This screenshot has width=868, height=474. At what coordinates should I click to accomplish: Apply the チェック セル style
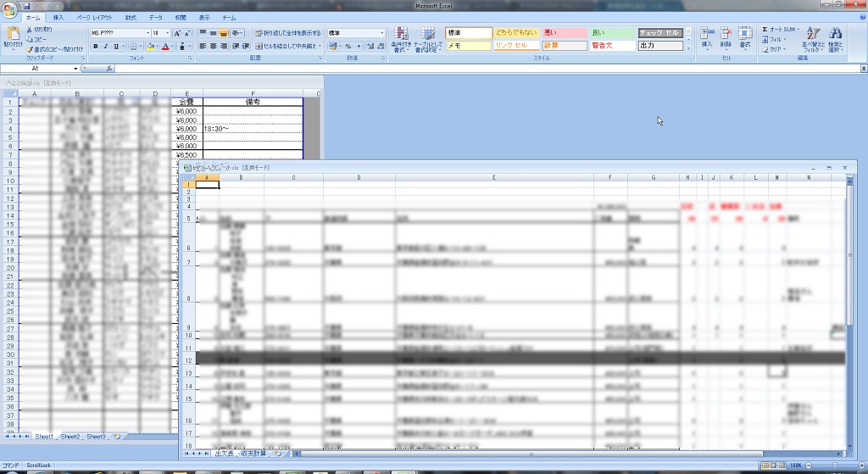[x=660, y=33]
